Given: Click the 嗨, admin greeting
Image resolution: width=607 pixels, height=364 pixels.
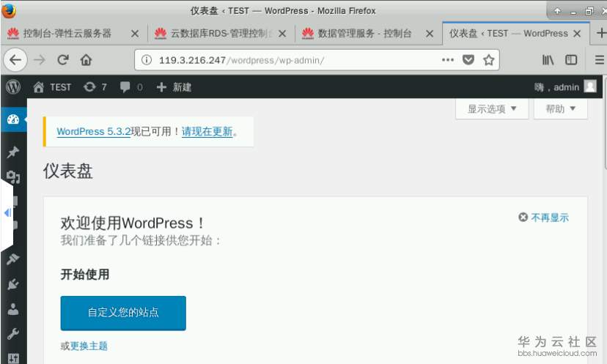Looking at the screenshot, I should pyautogui.click(x=556, y=87).
